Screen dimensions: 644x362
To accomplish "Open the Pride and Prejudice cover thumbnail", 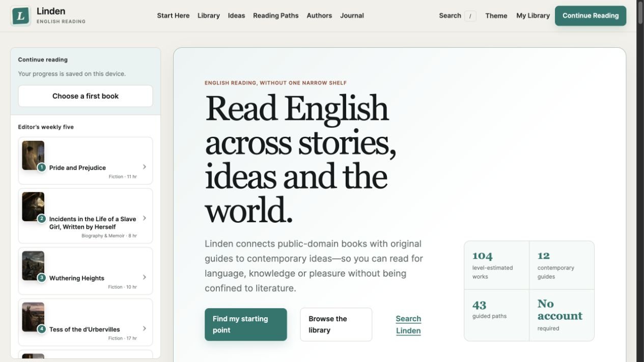I will click(33, 155).
